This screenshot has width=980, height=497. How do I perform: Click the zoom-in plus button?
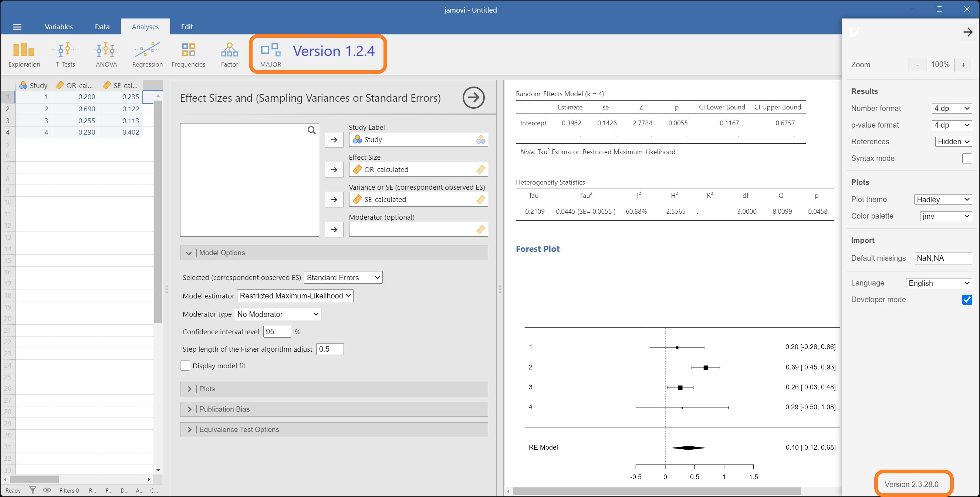pyautogui.click(x=963, y=65)
